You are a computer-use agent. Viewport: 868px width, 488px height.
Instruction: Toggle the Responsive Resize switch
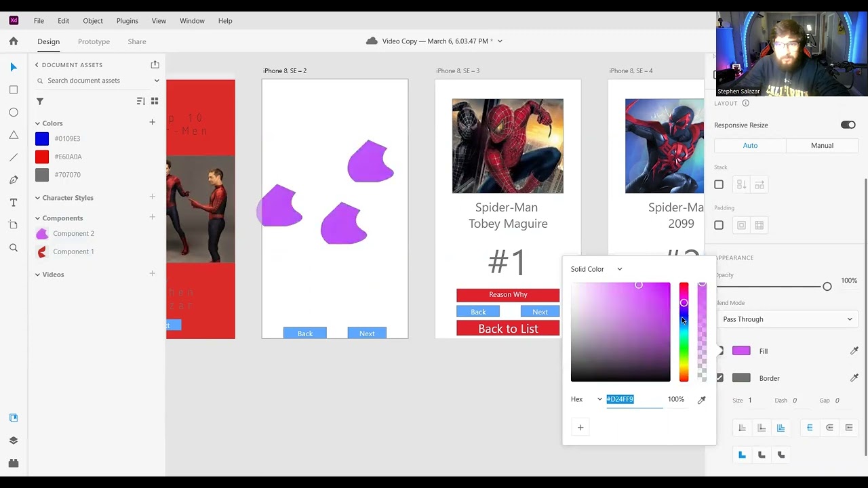[x=848, y=125]
